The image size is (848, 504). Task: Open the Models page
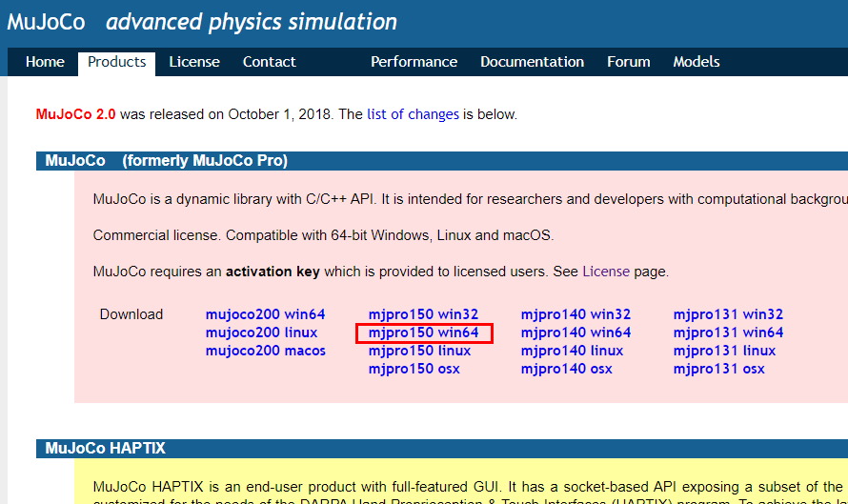pos(697,62)
